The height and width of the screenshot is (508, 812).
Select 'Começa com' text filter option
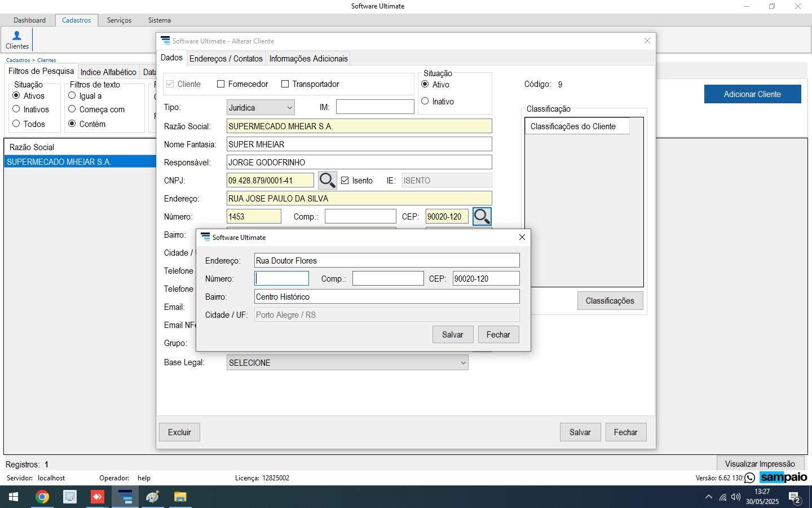pyautogui.click(x=72, y=109)
